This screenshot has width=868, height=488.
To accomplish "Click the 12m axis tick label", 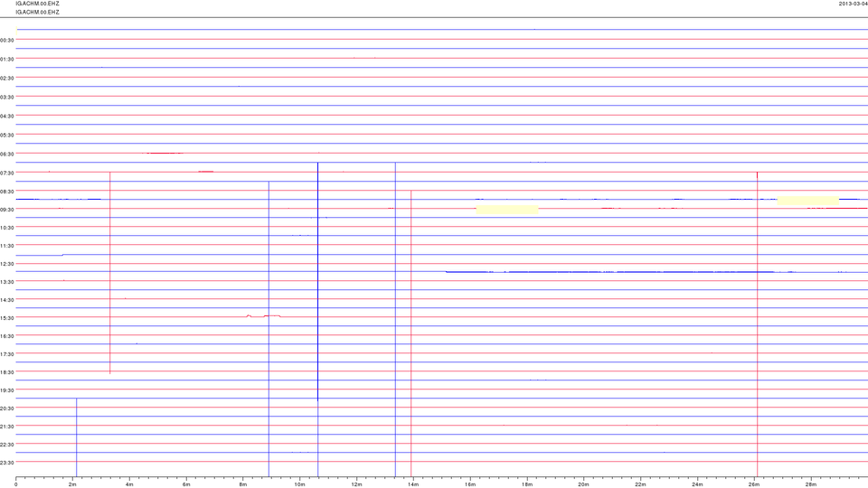I will click(x=356, y=484).
